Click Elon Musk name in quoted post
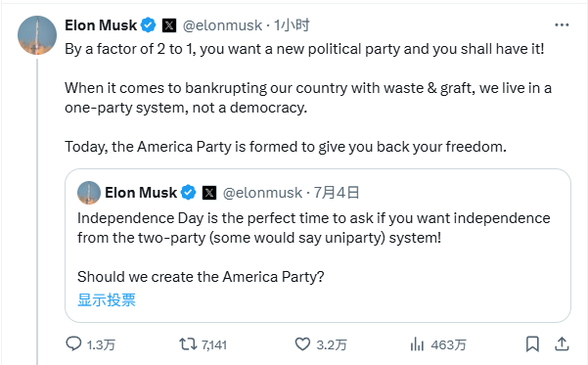The width and height of the screenshot is (588, 365). (141, 193)
